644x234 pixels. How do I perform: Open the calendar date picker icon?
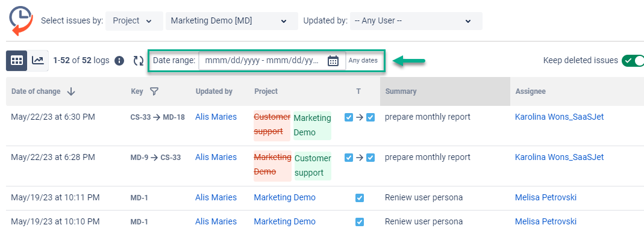333,61
